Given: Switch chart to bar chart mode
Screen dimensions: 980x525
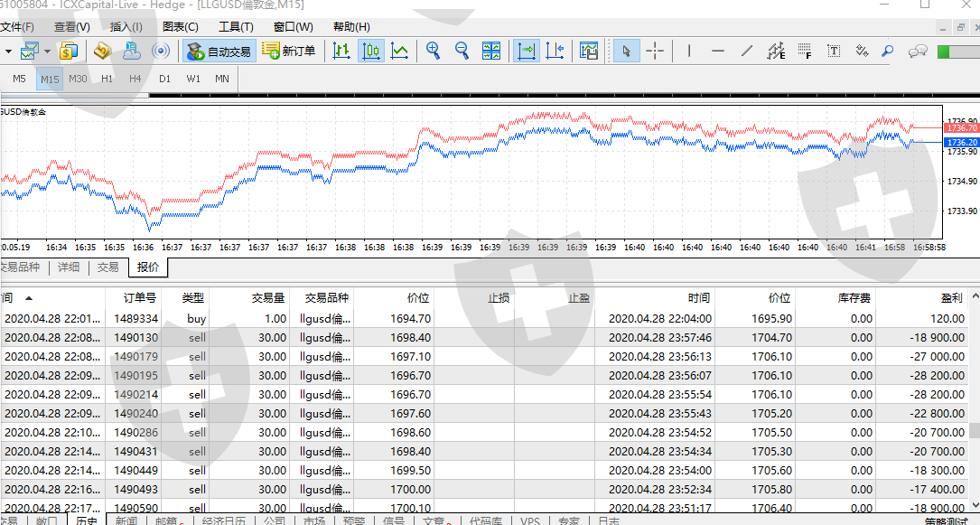Looking at the screenshot, I should (341, 51).
